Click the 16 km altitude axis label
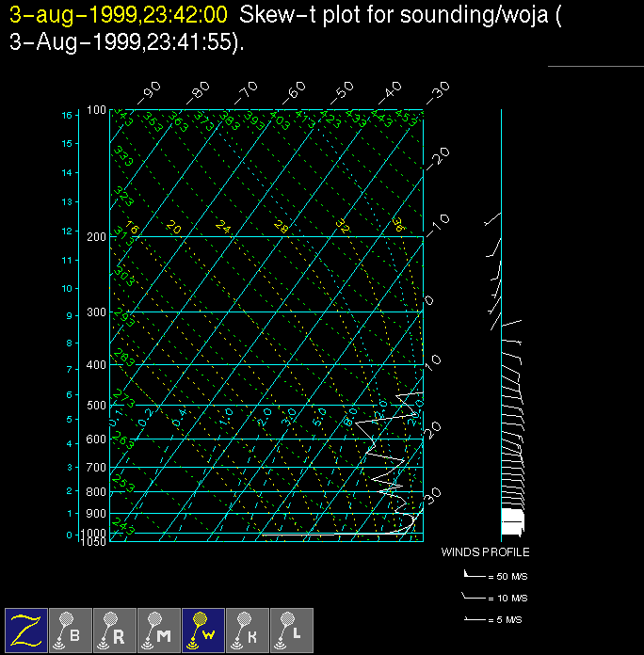The image size is (644, 655). click(x=67, y=115)
